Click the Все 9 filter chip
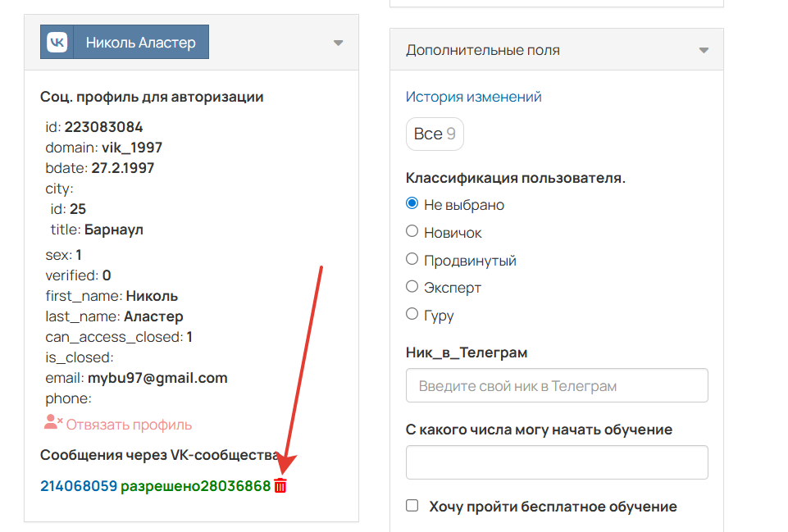The height and width of the screenshot is (532, 788). point(435,134)
